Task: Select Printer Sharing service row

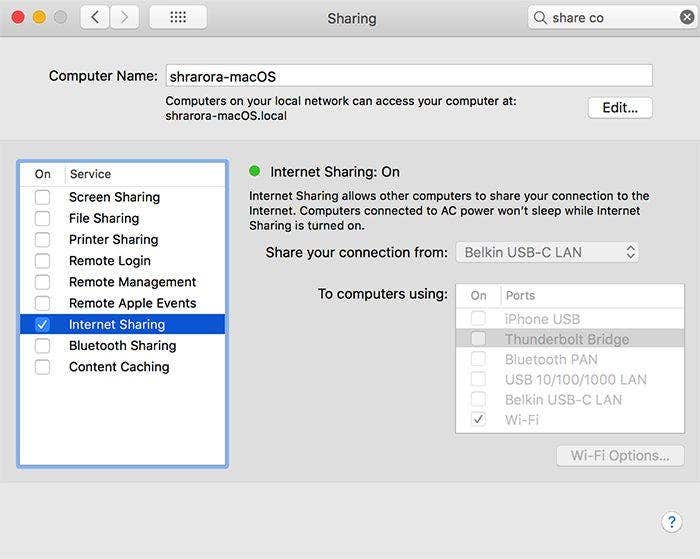Action: 113,240
